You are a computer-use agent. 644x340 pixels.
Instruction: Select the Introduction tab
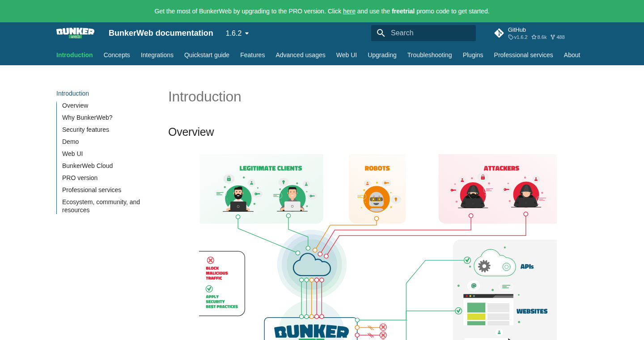75,55
